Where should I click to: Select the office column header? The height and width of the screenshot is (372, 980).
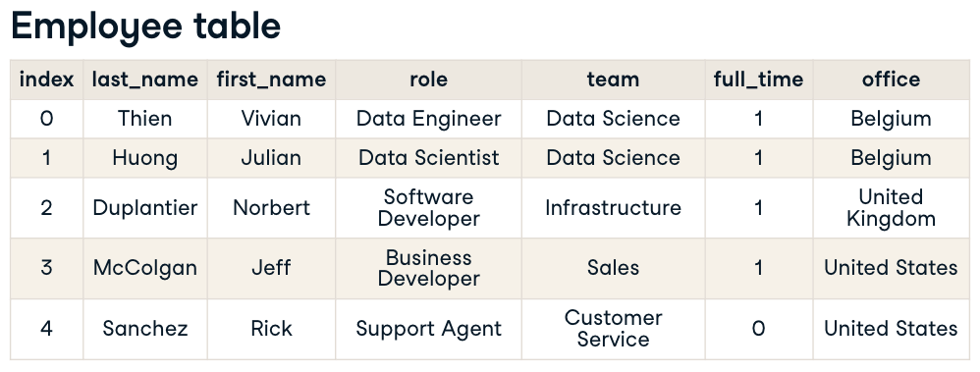pyautogui.click(x=892, y=80)
